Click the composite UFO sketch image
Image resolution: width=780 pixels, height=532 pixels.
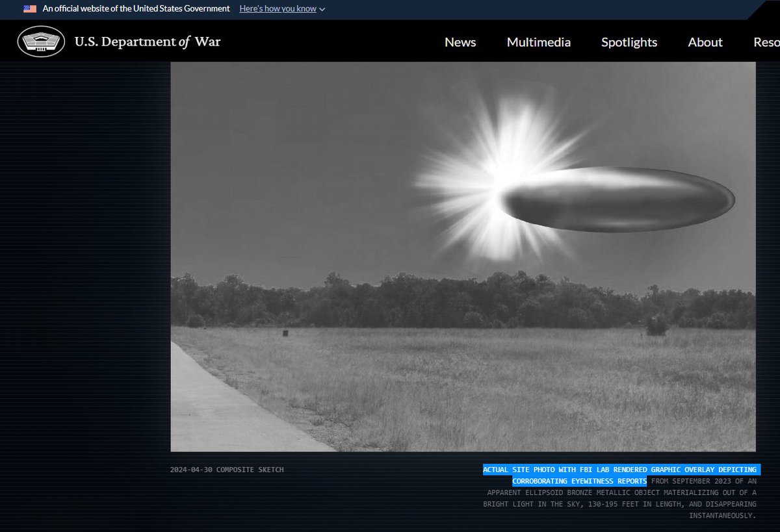[463, 257]
